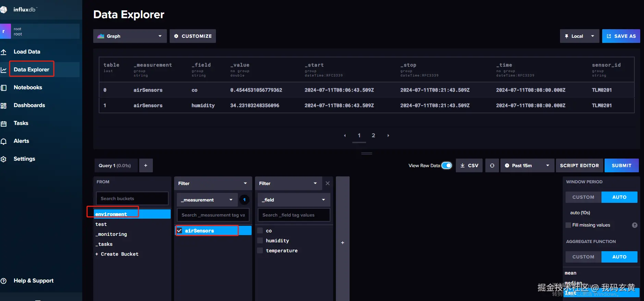Open Alerts in sidebar

click(21, 141)
